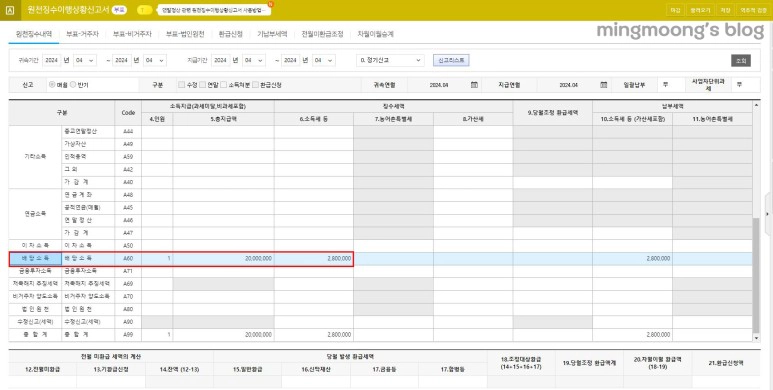Click the 가상자산 A49 code cell
This screenshot has width=773, height=390.
pyautogui.click(x=128, y=144)
